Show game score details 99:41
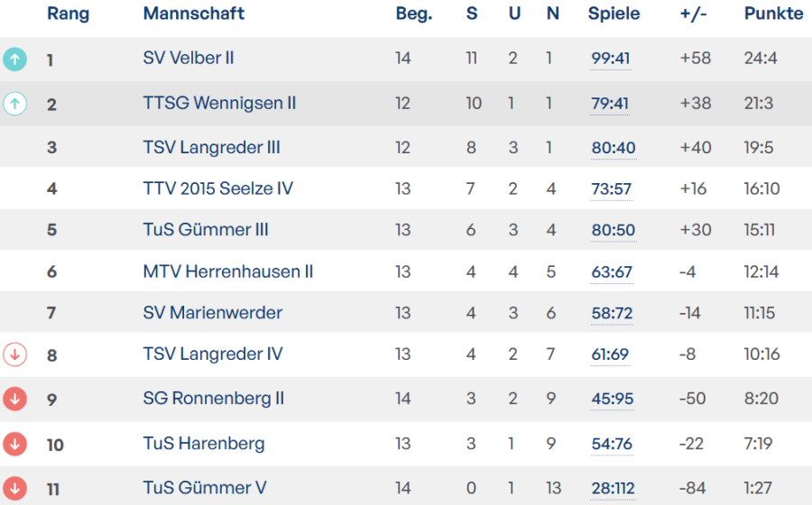 611,59
